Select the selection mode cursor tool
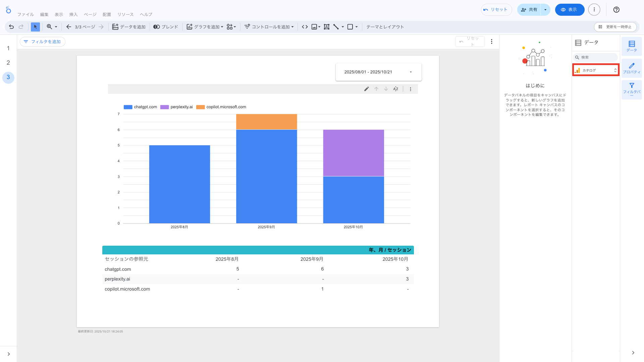The image size is (644, 362). coord(35,27)
